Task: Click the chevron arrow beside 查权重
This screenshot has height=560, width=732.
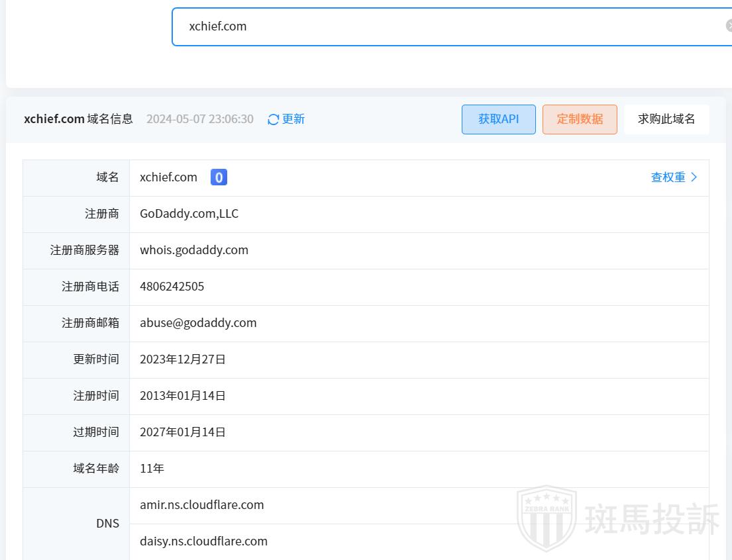Action: pyautogui.click(x=694, y=177)
